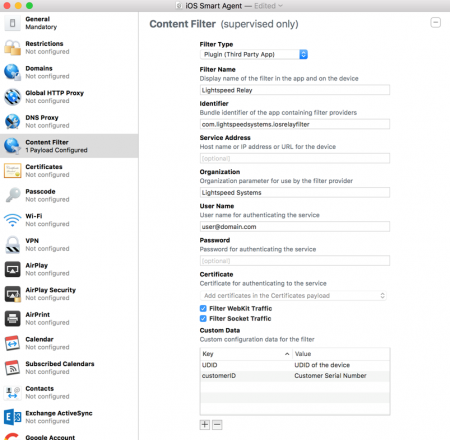Uncheck Filter WebKit Traffic checkbox
Image resolution: width=450 pixels, height=440 pixels.
(x=203, y=308)
